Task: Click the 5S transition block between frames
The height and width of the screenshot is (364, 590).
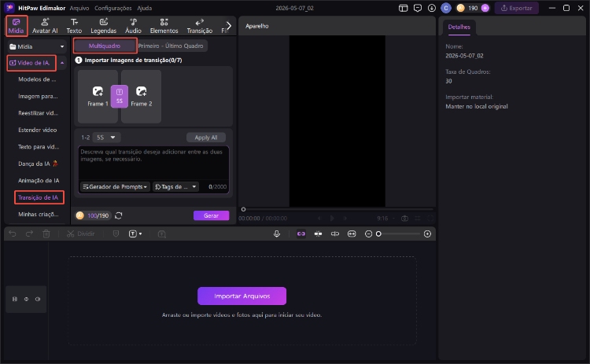Action: coord(120,96)
